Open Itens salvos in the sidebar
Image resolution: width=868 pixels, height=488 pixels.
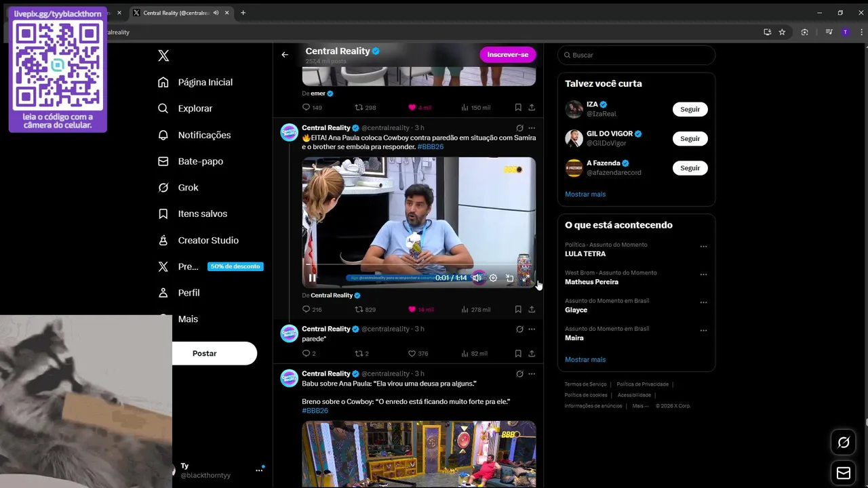(x=193, y=213)
